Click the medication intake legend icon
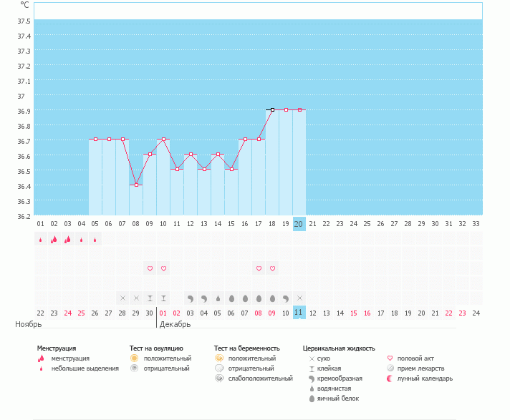This screenshot has width=510, height=420. [390, 368]
